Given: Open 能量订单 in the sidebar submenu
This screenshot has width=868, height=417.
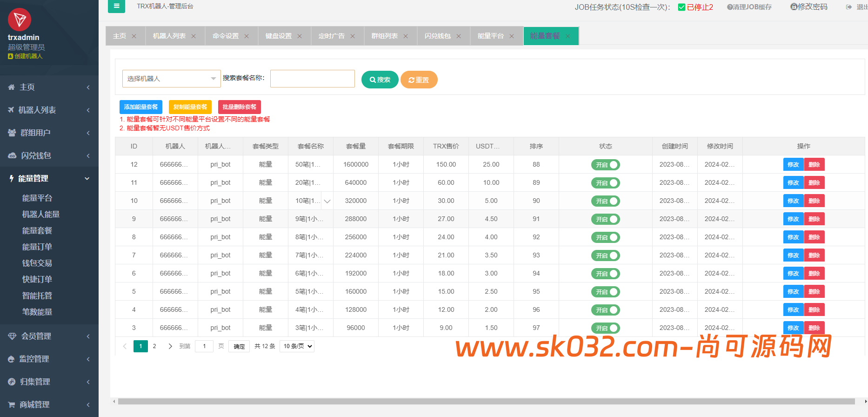Looking at the screenshot, I should 37,247.
